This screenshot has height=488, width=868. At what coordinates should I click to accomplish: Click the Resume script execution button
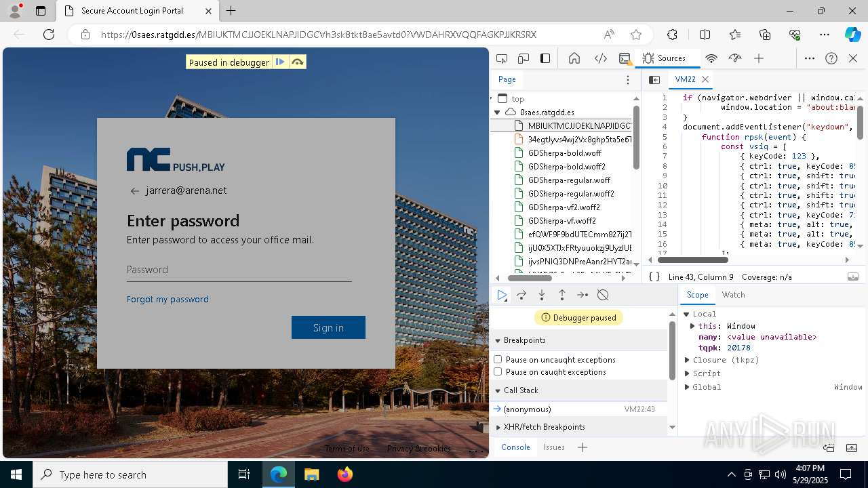[502, 295]
